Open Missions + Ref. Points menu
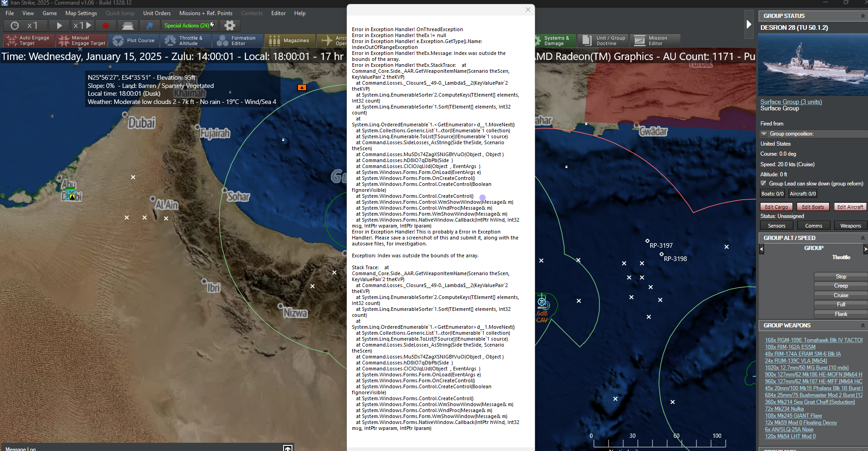Image resolution: width=868 pixels, height=451 pixels. [x=206, y=13]
